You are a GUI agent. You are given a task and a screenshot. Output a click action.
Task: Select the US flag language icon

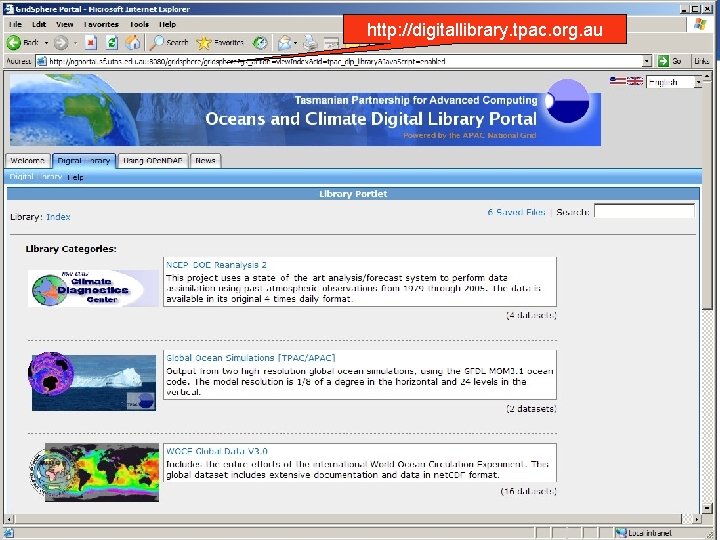pyautogui.click(x=618, y=81)
